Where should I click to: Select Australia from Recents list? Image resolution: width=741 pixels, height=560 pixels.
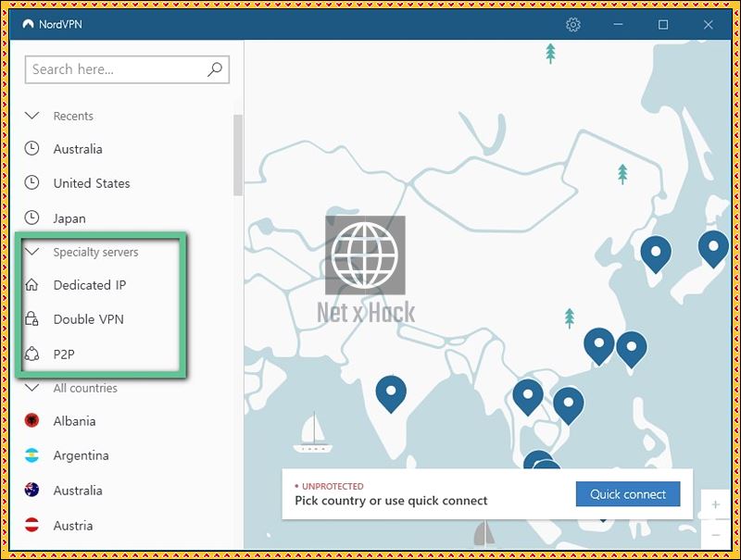78,149
